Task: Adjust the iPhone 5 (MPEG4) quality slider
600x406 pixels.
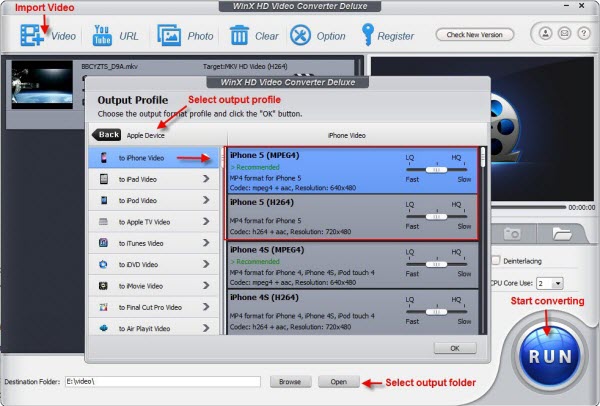Action: [437, 170]
